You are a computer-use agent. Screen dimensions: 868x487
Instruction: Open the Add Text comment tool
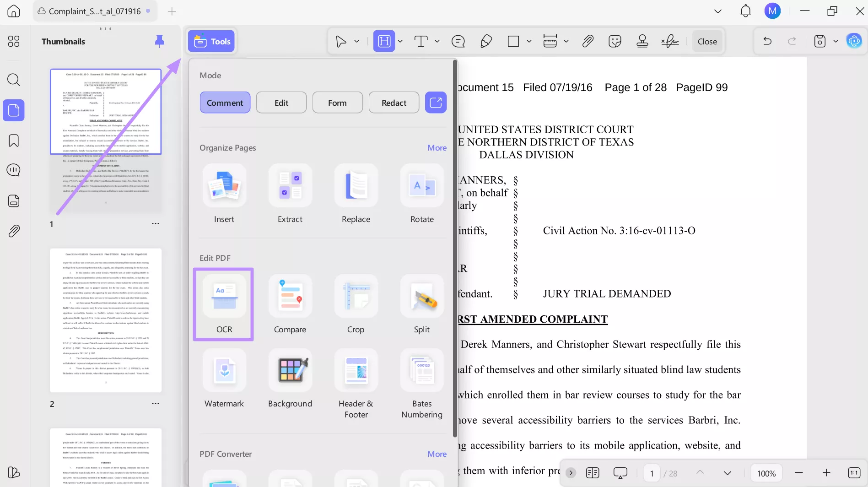pyautogui.click(x=421, y=41)
